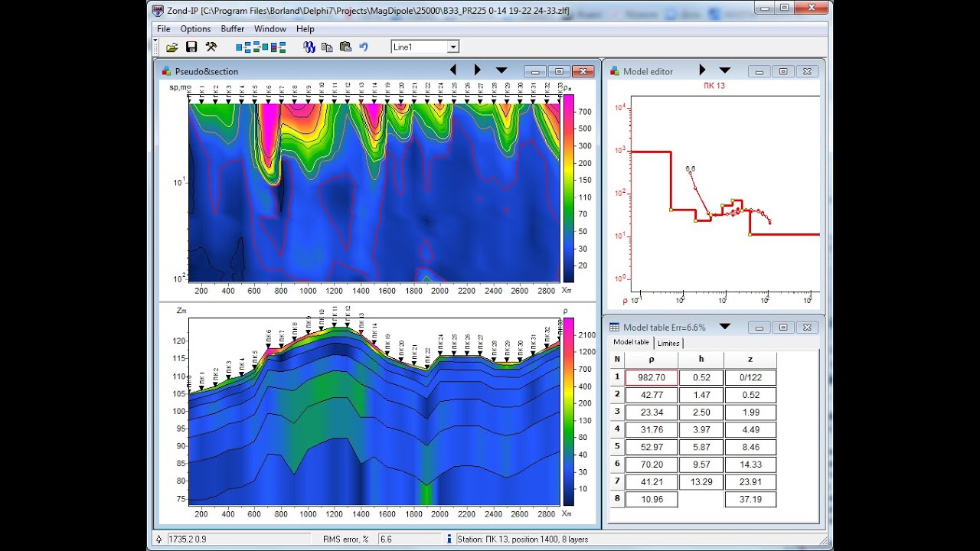This screenshot has height=551, width=980.
Task: Paste model with the clipboard icon
Action: 345,47
